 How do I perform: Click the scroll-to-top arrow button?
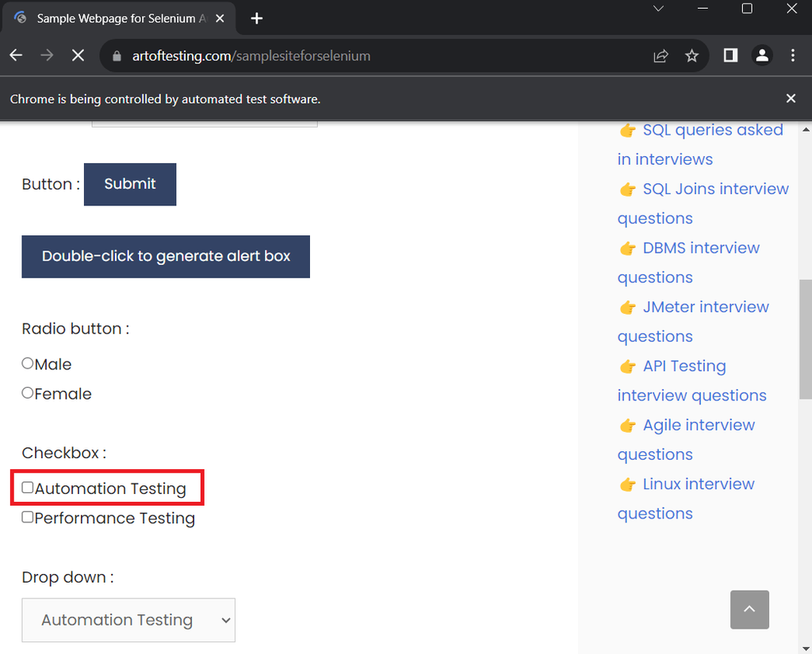[749, 610]
